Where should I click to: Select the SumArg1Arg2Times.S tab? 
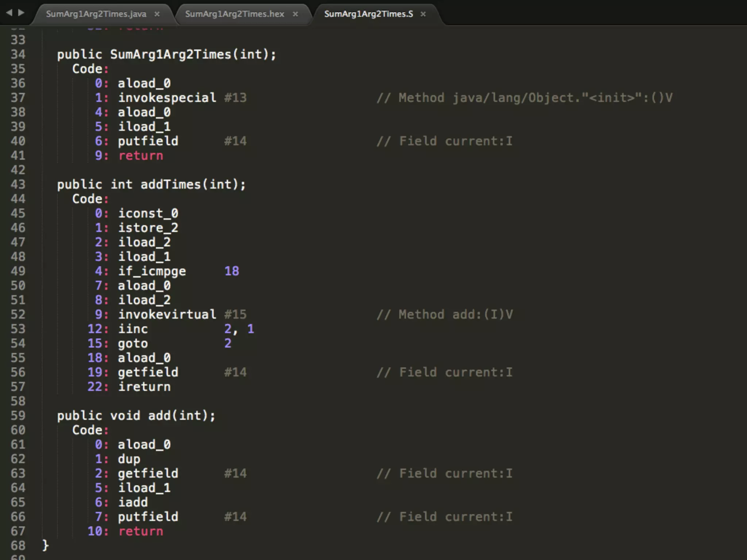click(368, 14)
